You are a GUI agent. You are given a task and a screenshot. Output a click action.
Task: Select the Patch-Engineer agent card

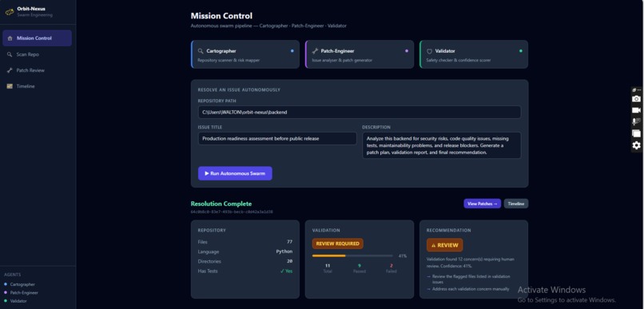(x=360, y=54)
